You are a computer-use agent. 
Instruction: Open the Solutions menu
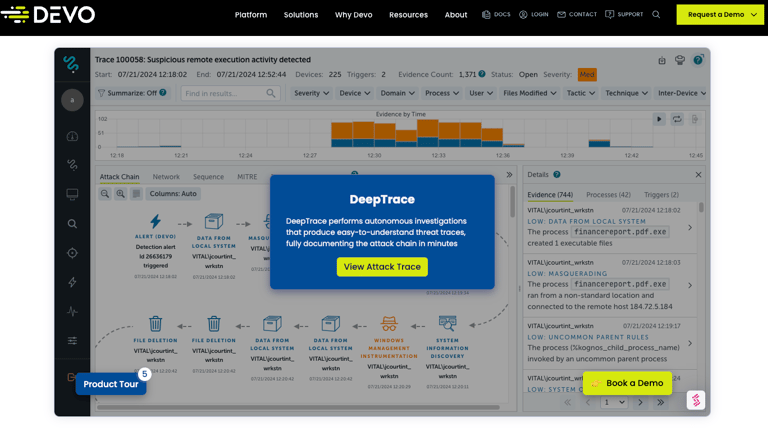point(301,15)
